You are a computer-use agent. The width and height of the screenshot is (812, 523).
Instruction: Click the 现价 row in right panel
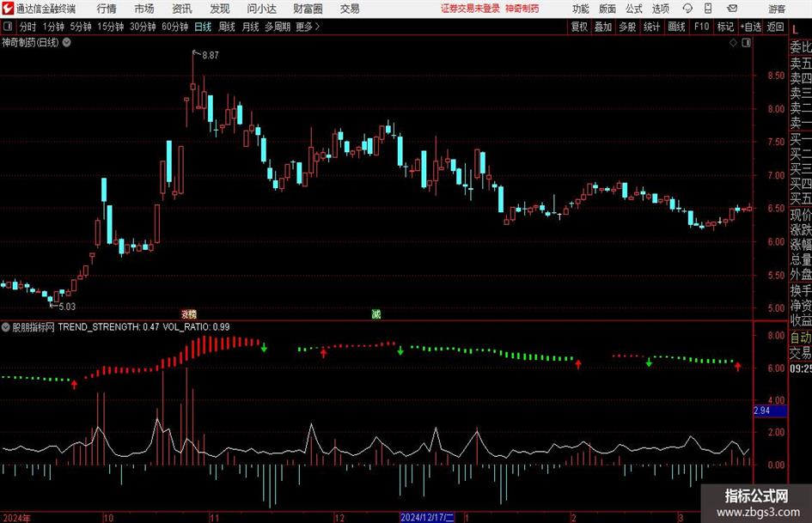(801, 215)
